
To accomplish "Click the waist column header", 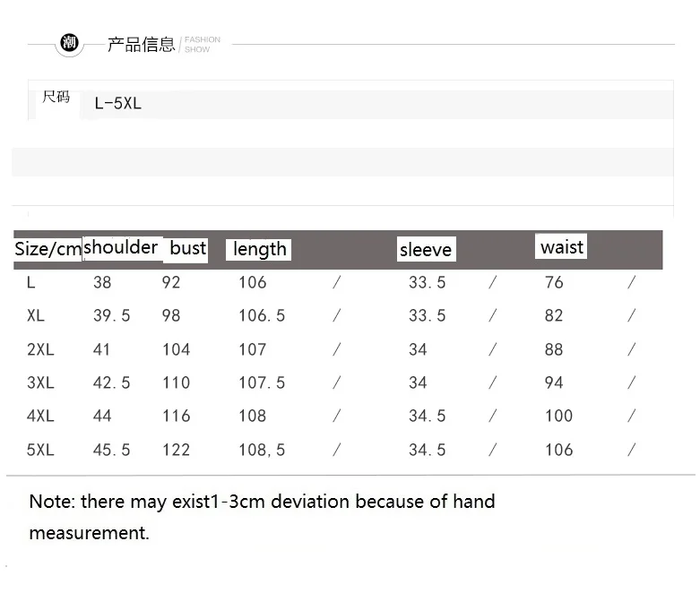I will click(562, 246).
